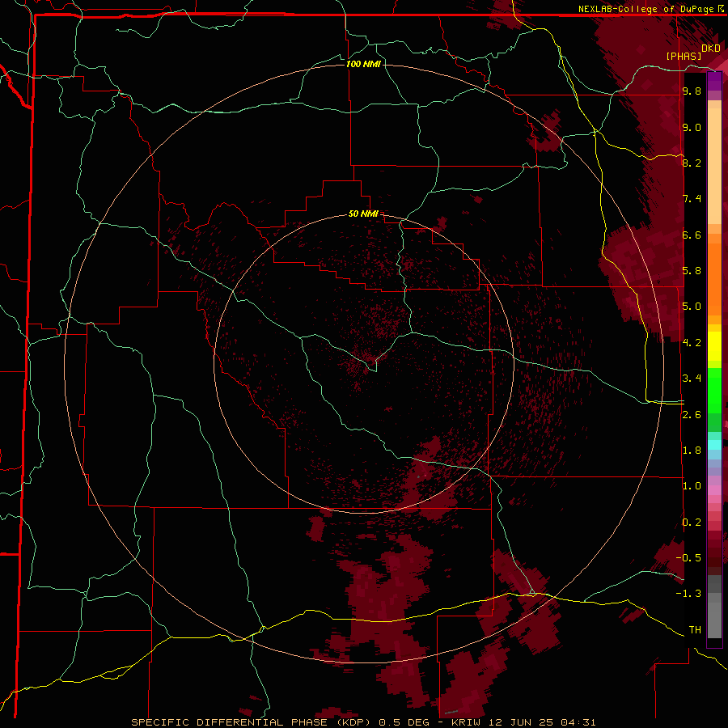This screenshot has width=728, height=728.
Task: Select the NEXLAB-College of DuPage credit text
Action: click(x=645, y=9)
